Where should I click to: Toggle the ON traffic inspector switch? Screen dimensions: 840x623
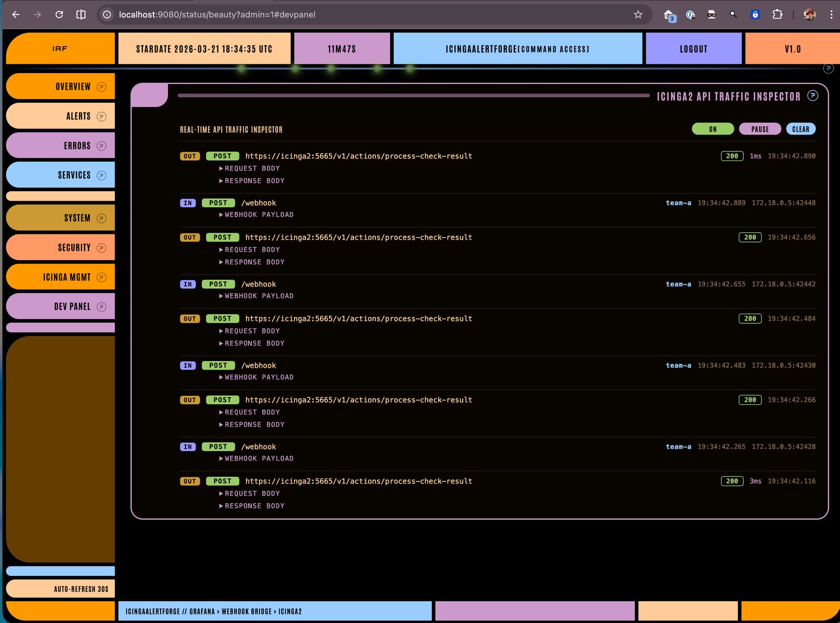tap(713, 129)
